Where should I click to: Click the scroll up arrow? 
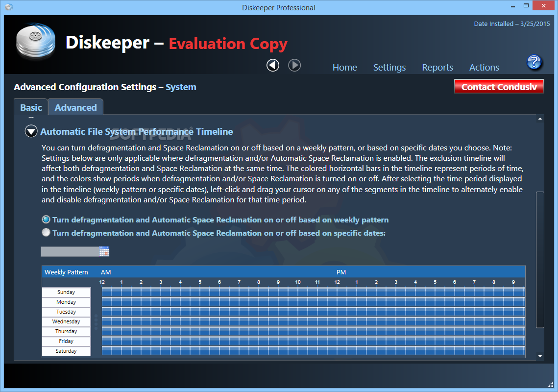coord(540,119)
